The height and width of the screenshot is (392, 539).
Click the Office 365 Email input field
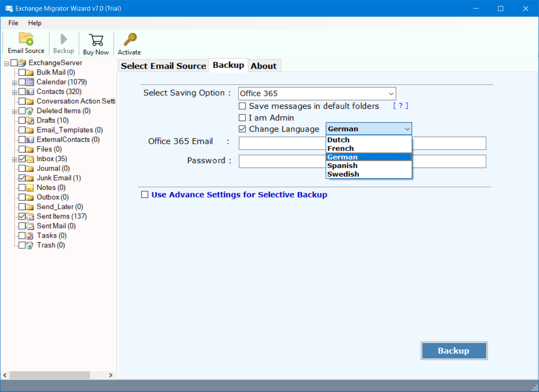[x=362, y=143]
